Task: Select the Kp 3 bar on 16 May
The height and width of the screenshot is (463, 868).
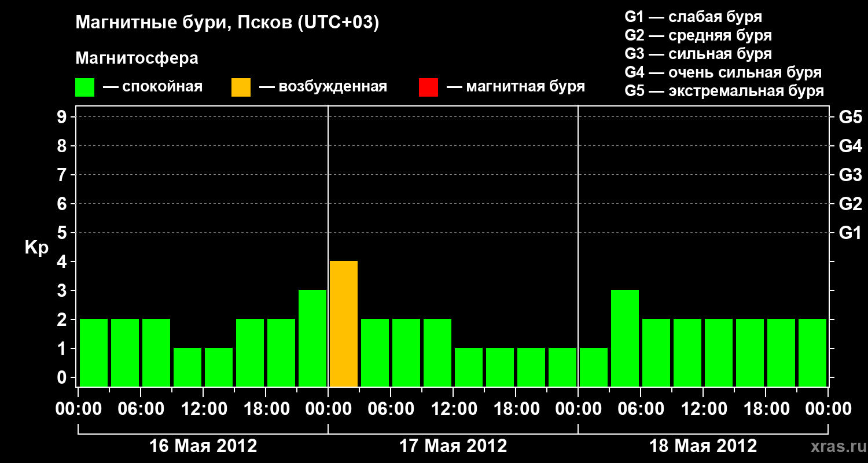Action: pos(312,338)
